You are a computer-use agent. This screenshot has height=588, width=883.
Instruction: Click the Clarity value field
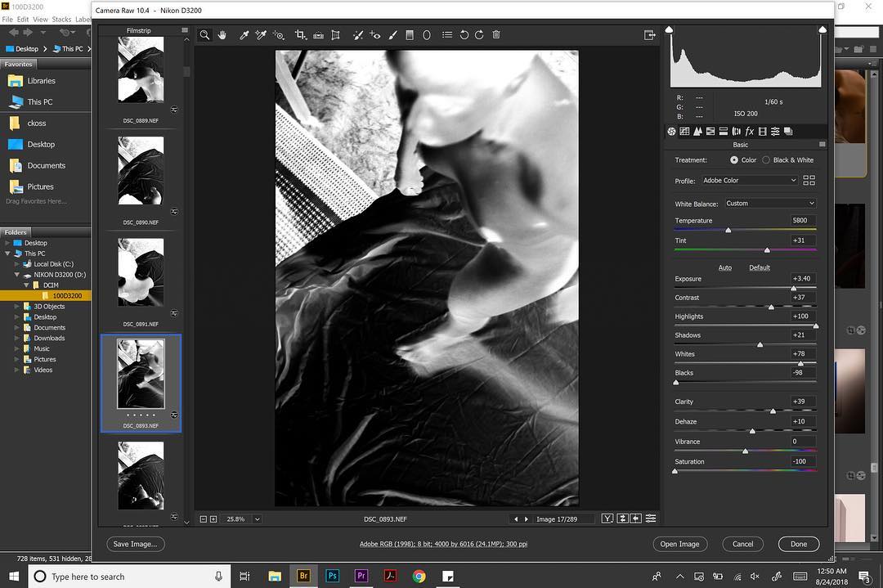click(804, 402)
